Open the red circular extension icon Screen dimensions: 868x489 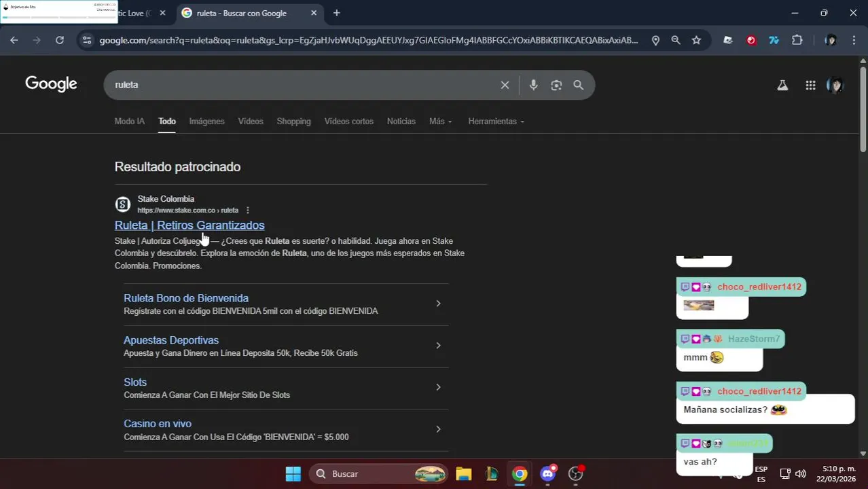(751, 40)
